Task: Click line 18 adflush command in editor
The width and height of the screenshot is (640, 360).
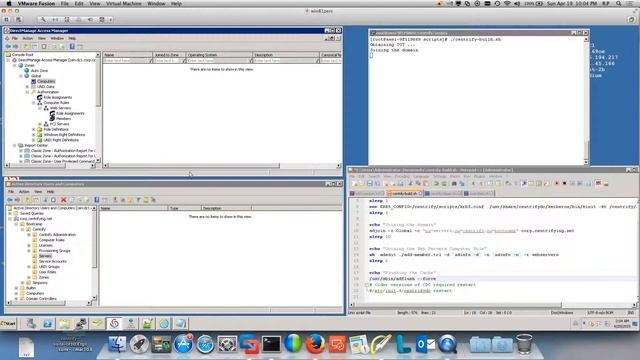Action: pos(402,279)
